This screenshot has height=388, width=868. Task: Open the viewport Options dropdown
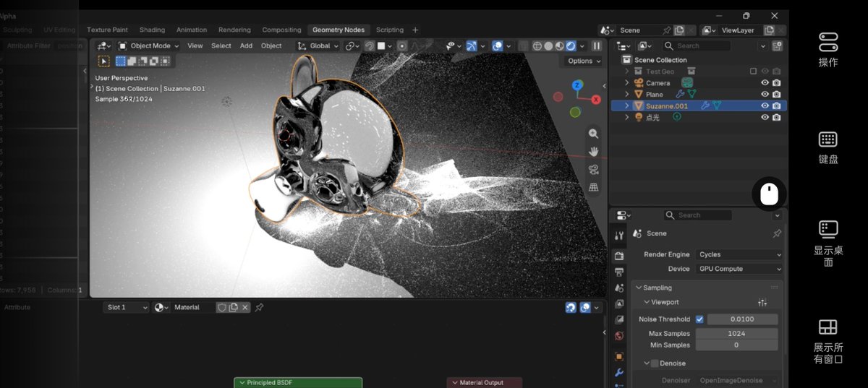point(584,61)
